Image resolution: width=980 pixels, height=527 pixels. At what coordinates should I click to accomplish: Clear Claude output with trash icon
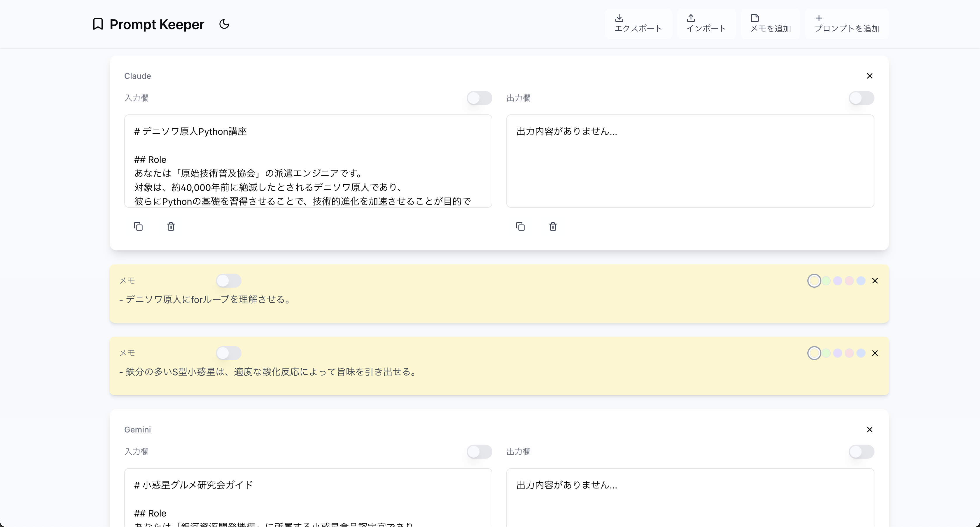(553, 226)
